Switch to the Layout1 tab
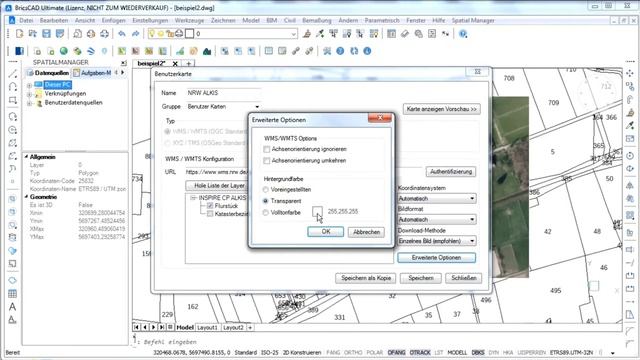This screenshot has width=640, height=360. (x=207, y=327)
